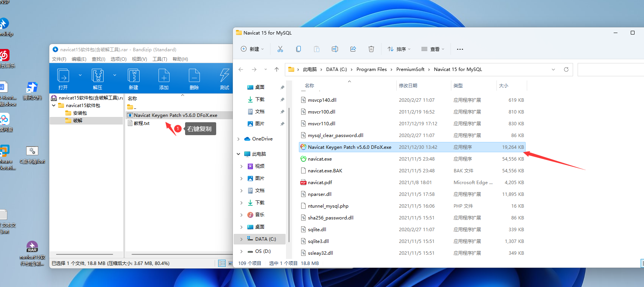Click Bandizip Delete (删除) toolbar icon
Screen dimensions: 644x287
click(194, 79)
